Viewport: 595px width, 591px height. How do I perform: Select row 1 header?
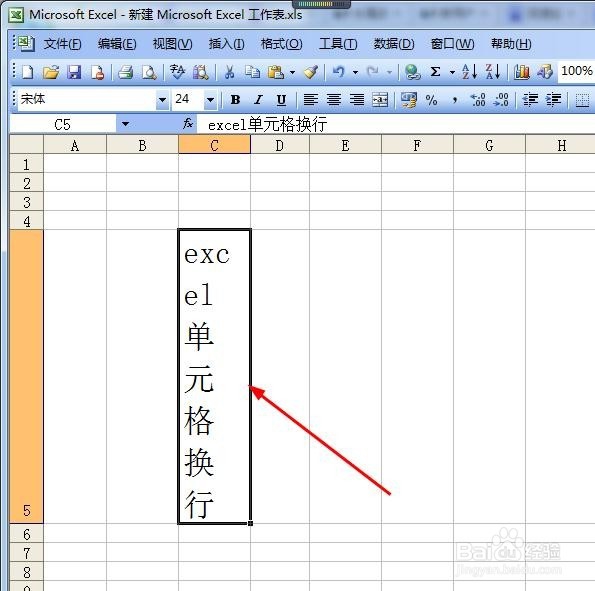[x=27, y=164]
